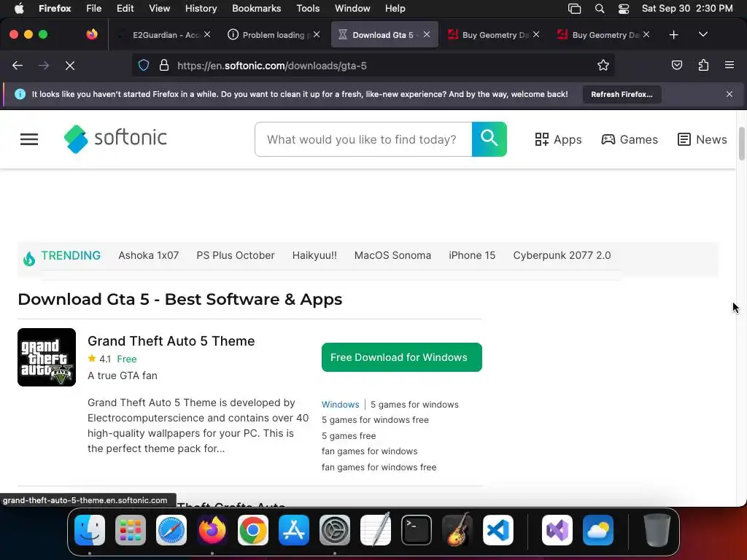
Task: Click the teal search magnifier button
Action: (x=489, y=139)
